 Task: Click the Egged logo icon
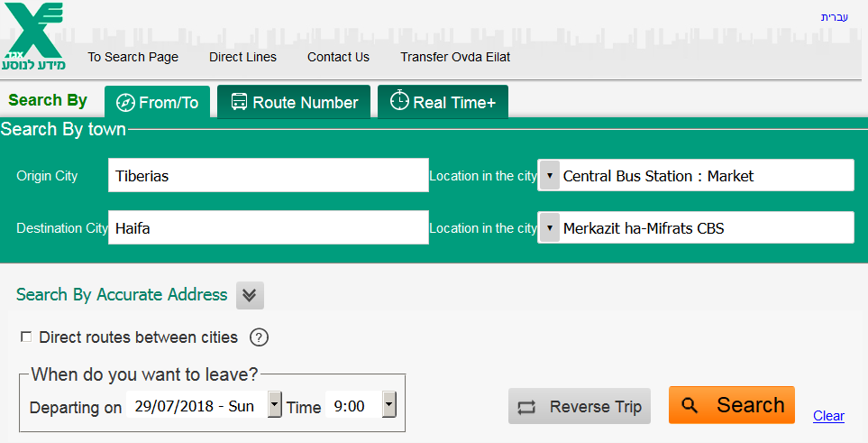[34, 36]
